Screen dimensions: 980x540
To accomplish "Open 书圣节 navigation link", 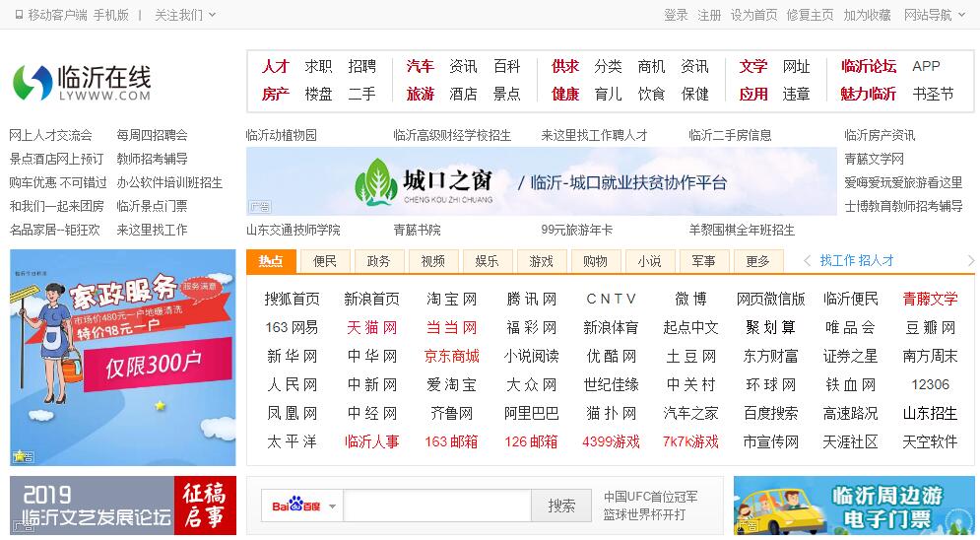I will coord(933,95).
